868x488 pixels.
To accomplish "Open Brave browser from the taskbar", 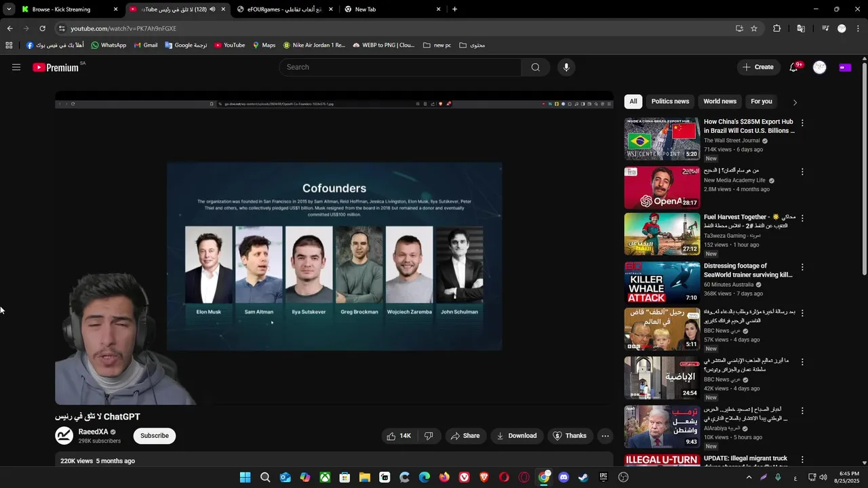I will [x=484, y=477].
